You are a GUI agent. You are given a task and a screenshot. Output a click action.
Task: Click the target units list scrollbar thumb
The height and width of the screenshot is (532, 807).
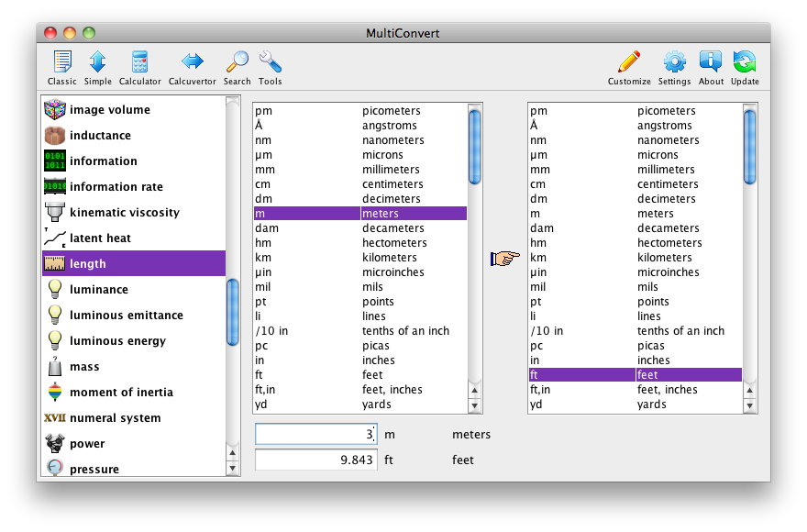point(750,147)
